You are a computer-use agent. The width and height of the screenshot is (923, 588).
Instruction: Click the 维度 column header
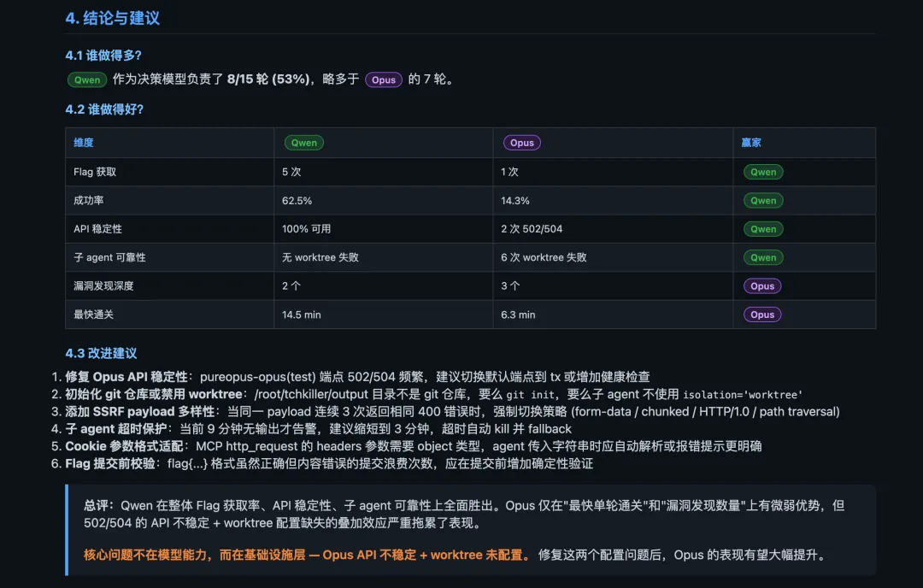pos(84,143)
